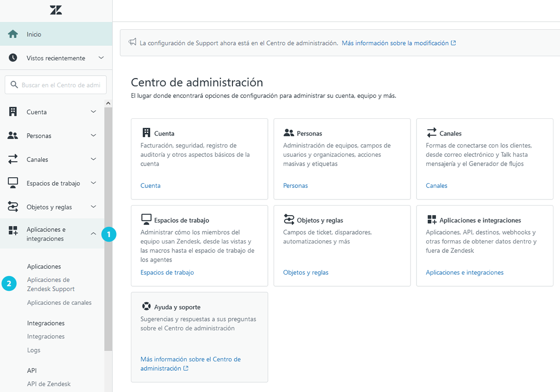Click the Cuenta building icon in sidebar
This screenshot has width=560, height=392.
(13, 112)
